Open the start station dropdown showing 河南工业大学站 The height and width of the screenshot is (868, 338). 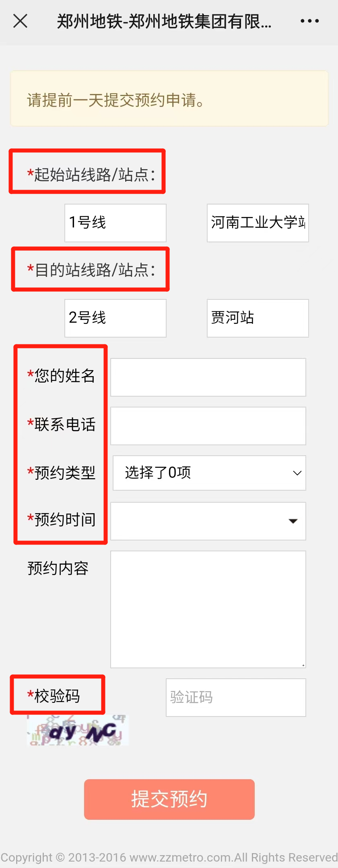[x=258, y=223]
